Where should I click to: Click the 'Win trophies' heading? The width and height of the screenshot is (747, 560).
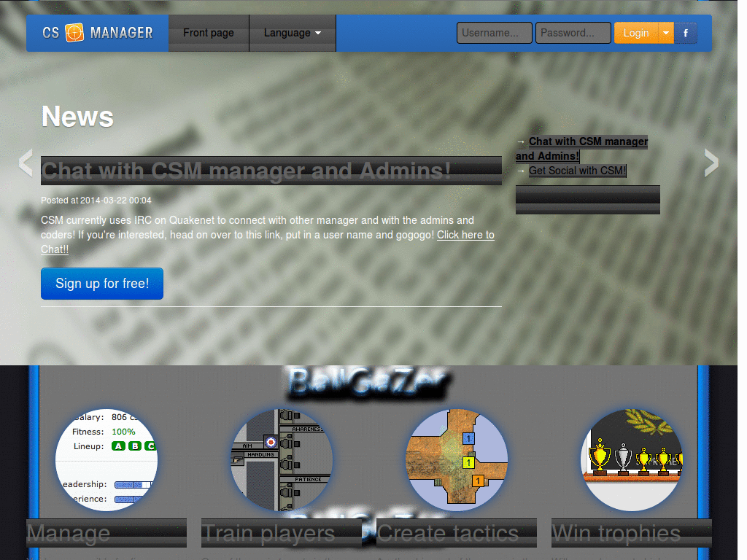(616, 533)
